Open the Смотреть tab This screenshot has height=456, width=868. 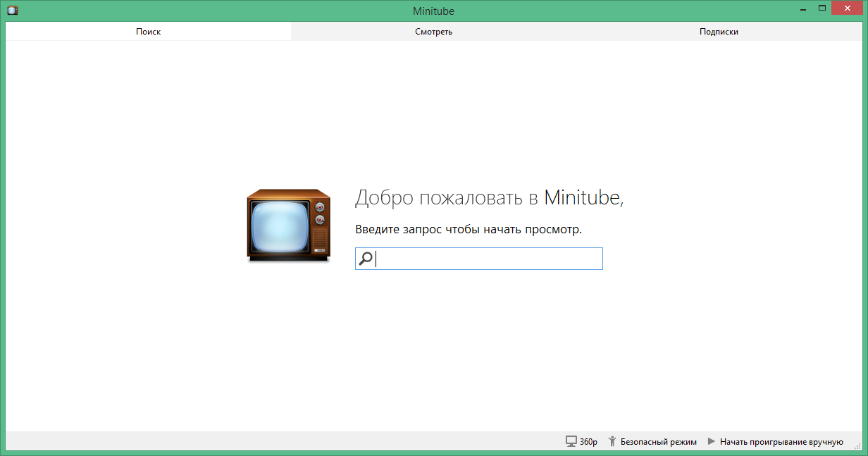click(433, 32)
